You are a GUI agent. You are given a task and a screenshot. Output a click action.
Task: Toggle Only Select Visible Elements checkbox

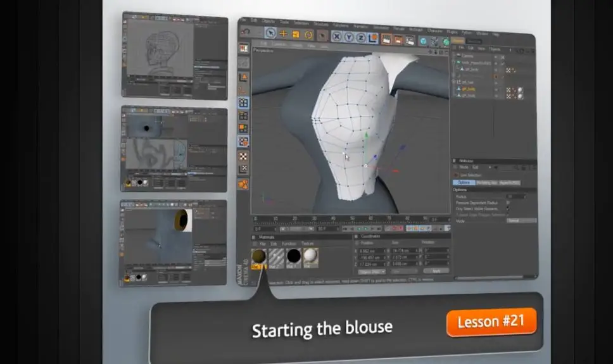[508, 209]
